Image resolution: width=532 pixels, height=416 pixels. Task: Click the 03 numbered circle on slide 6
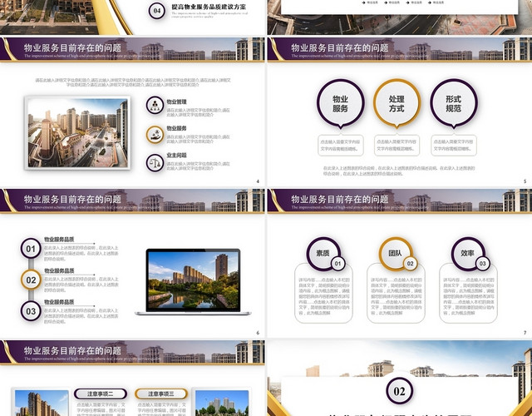(x=31, y=311)
